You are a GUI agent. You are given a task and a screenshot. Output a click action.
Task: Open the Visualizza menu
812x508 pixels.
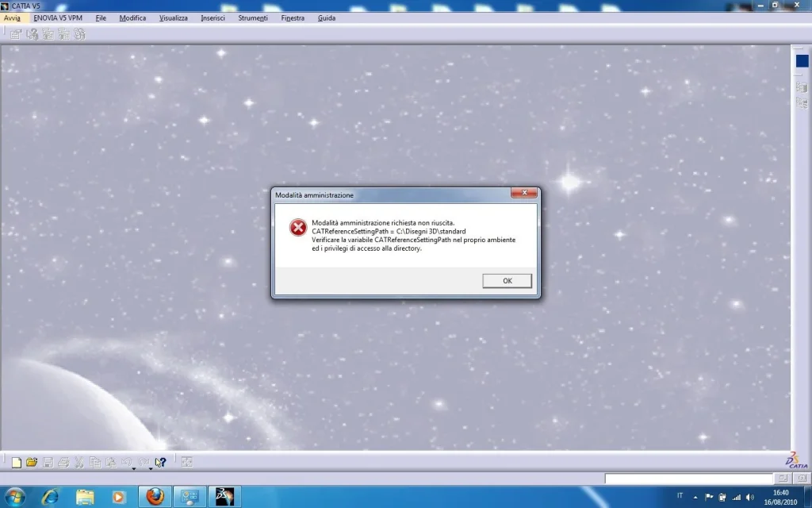(174, 17)
